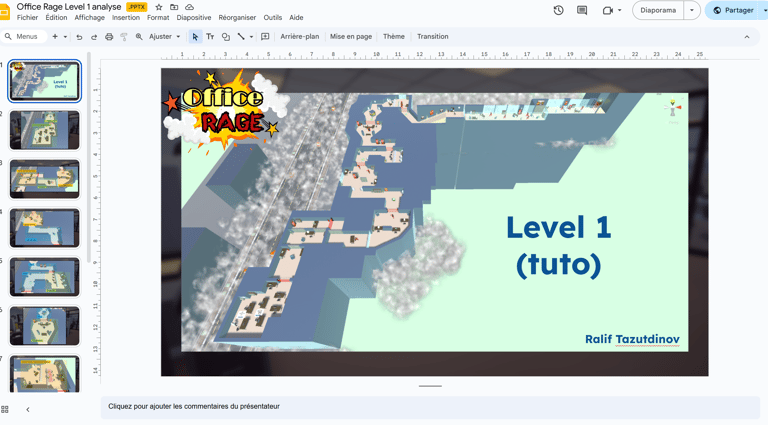Move presentation using the folder icon
Image resolution: width=768 pixels, height=425 pixels.
click(x=174, y=7)
